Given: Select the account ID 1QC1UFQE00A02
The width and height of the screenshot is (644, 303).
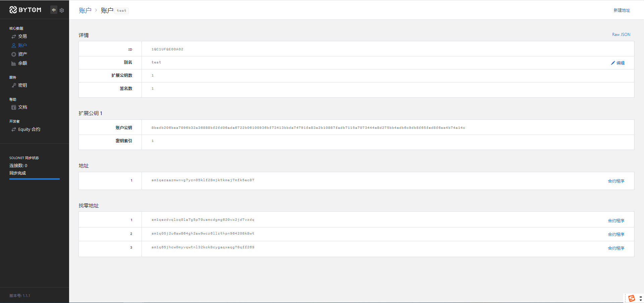Looking at the screenshot, I should coord(167,49).
